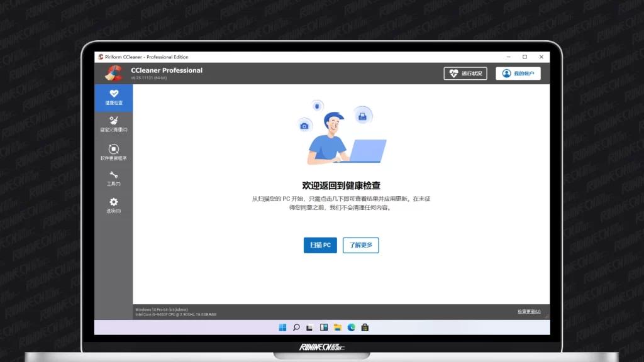Screen dimensions: 644x362
Task: Click the small CCleaner title bar icon
Action: [x=101, y=57]
